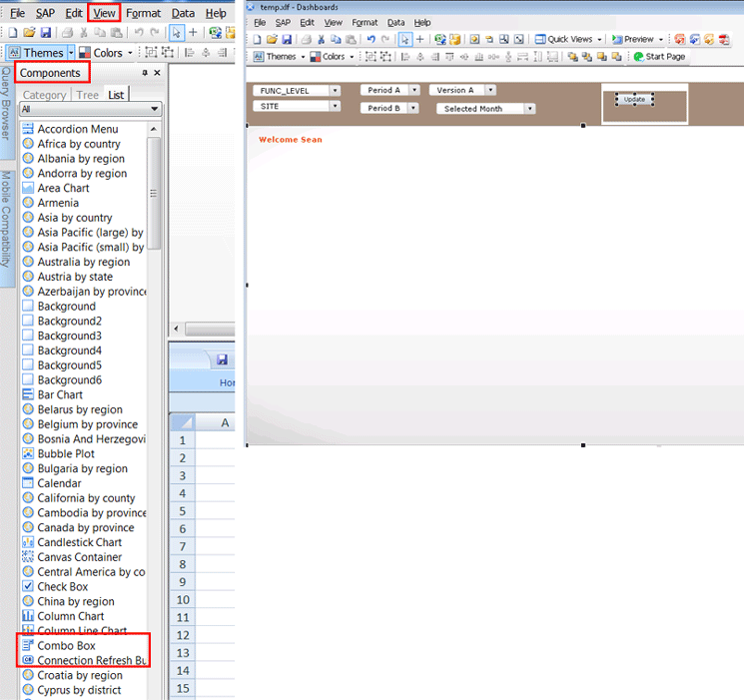The image size is (744, 700).
Task: Click the Update button on the canvas
Action: click(634, 100)
